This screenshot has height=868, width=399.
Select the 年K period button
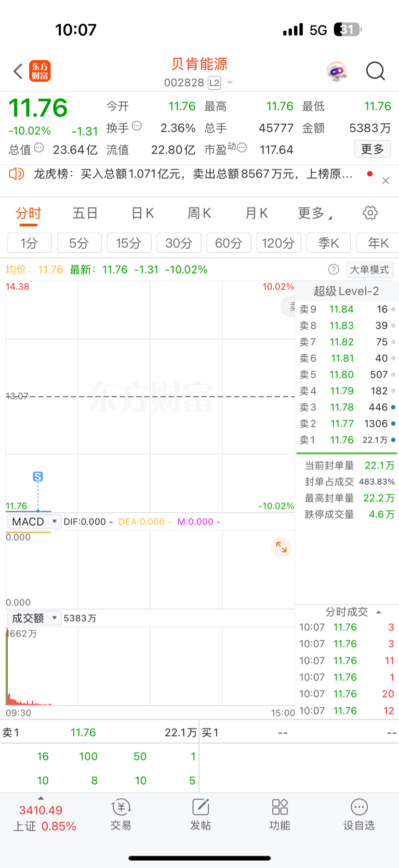378,243
